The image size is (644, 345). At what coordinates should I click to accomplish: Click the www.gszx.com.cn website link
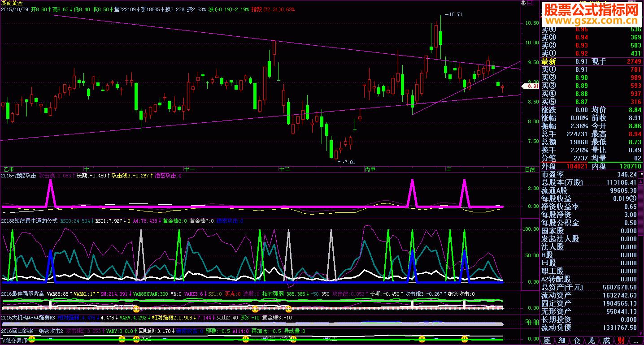click(x=590, y=21)
